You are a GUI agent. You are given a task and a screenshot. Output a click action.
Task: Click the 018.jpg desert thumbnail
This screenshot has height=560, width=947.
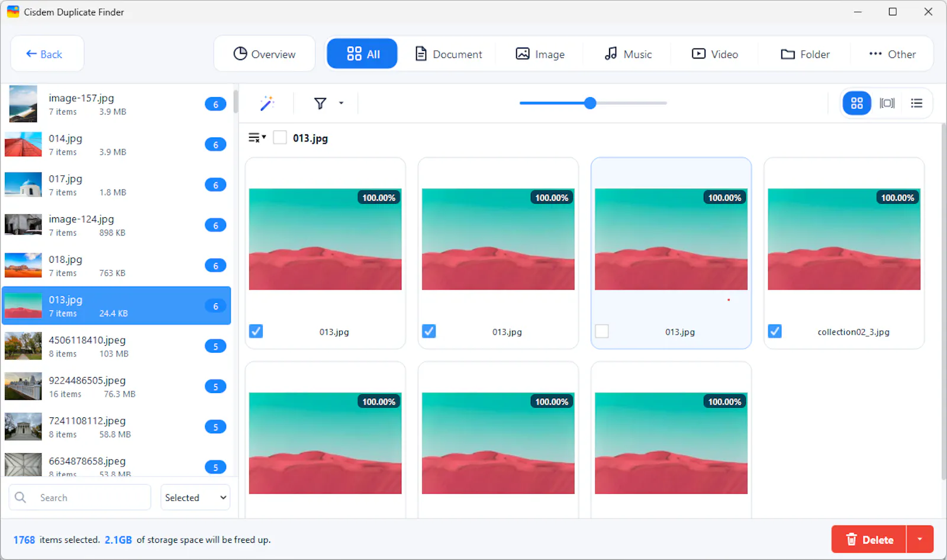click(x=23, y=265)
